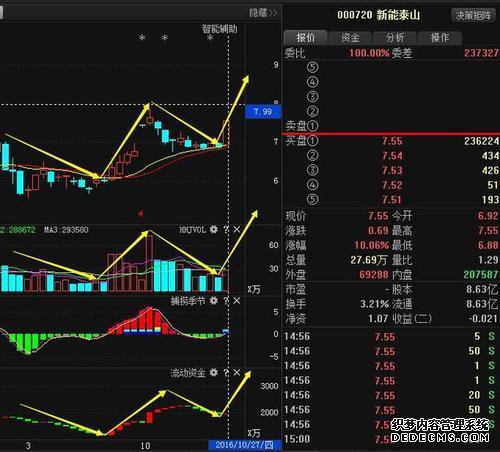Click the red number 4 marker
500x452 pixels.
(141, 214)
